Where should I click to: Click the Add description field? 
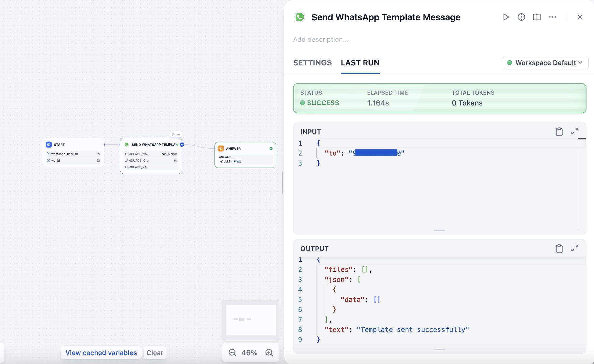[321, 40]
